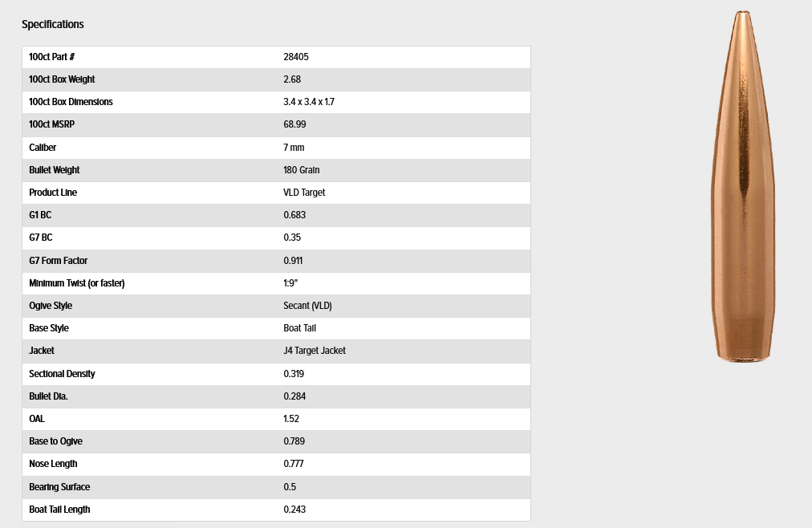Click the box dimensions value 3.4 x 3.4 x 1.7

point(309,102)
